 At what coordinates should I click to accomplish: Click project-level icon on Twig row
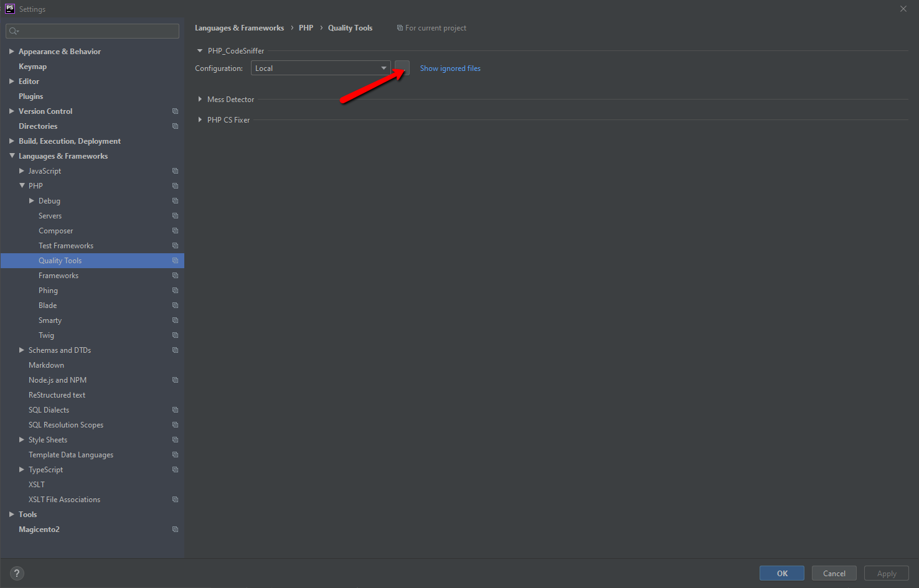[175, 335]
